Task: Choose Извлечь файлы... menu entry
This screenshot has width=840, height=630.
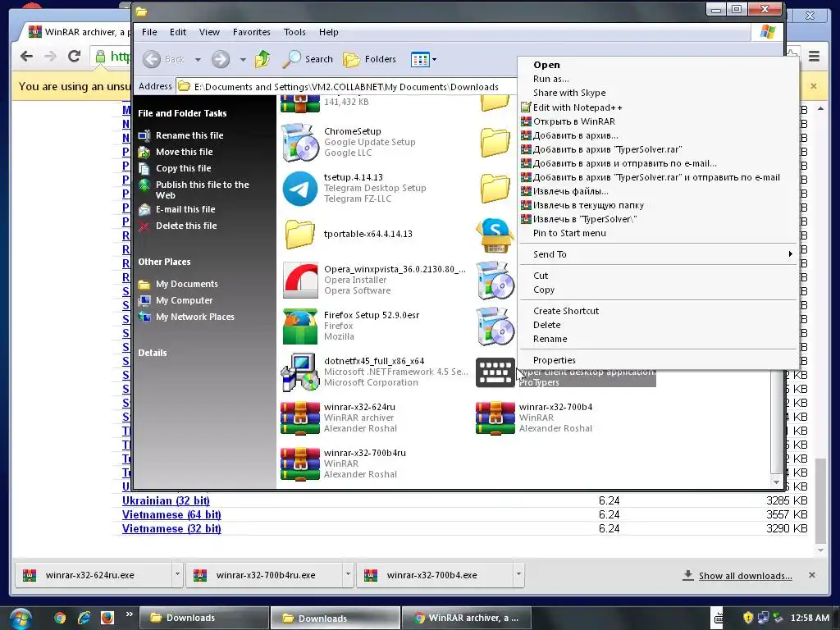Action: (658, 191)
